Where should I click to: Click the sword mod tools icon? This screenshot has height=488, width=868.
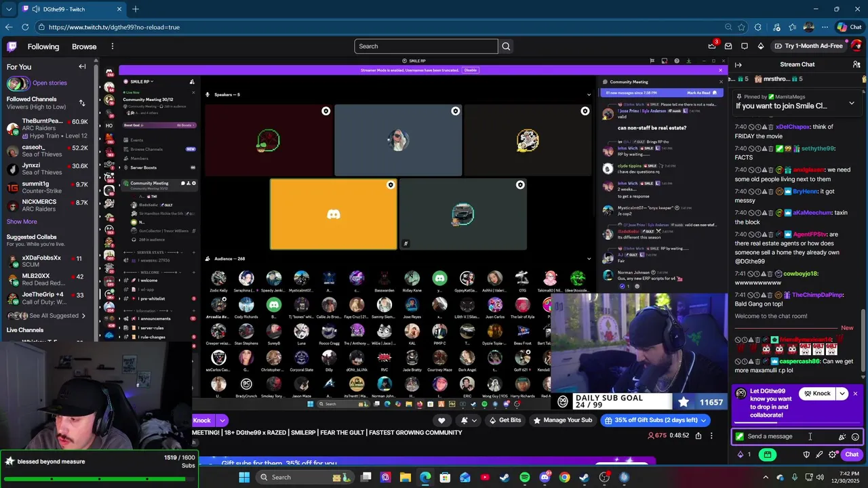coord(819,455)
